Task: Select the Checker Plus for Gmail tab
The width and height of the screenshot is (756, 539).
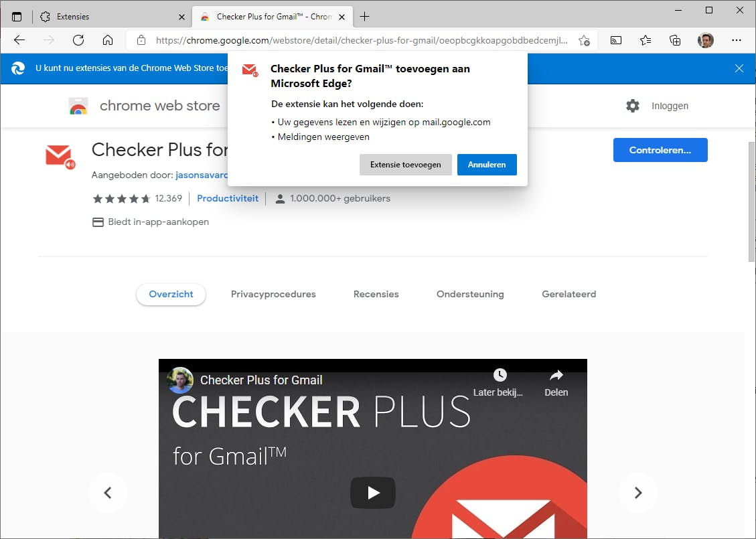Action: 273,17
